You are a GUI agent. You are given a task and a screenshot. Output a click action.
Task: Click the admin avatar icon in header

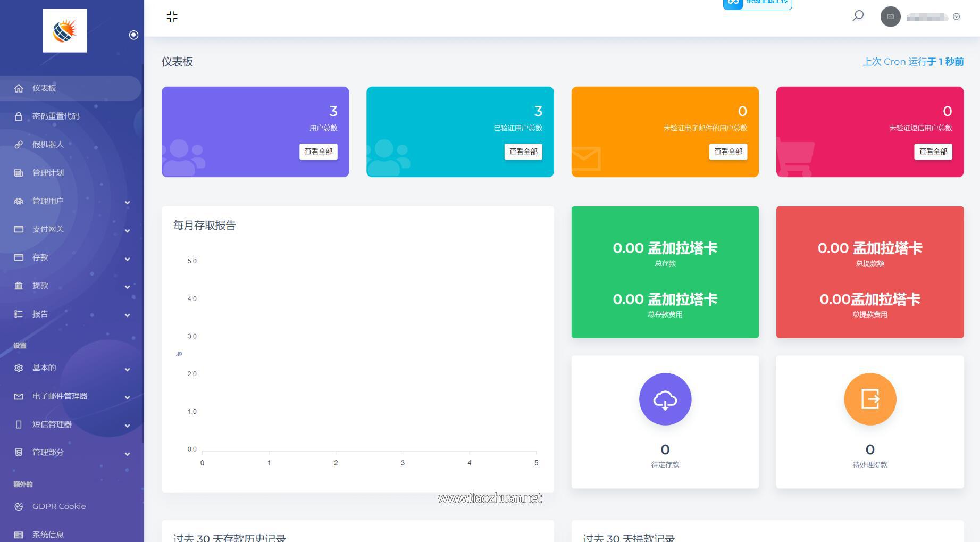890,16
